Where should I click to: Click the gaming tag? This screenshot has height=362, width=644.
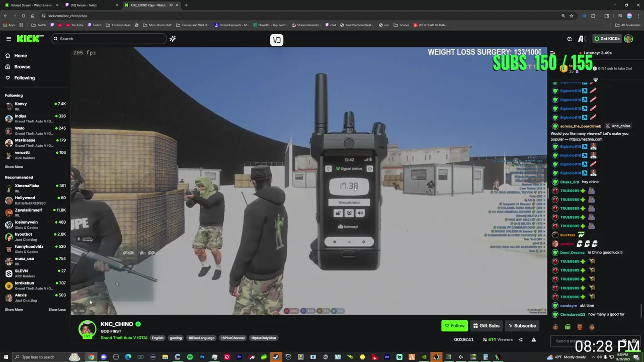tap(176, 338)
